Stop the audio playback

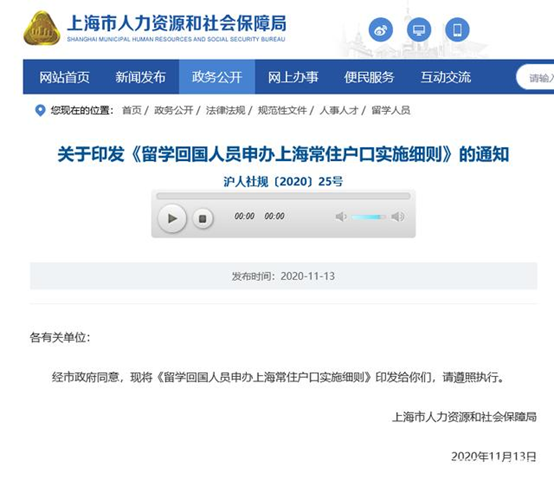coord(203,219)
